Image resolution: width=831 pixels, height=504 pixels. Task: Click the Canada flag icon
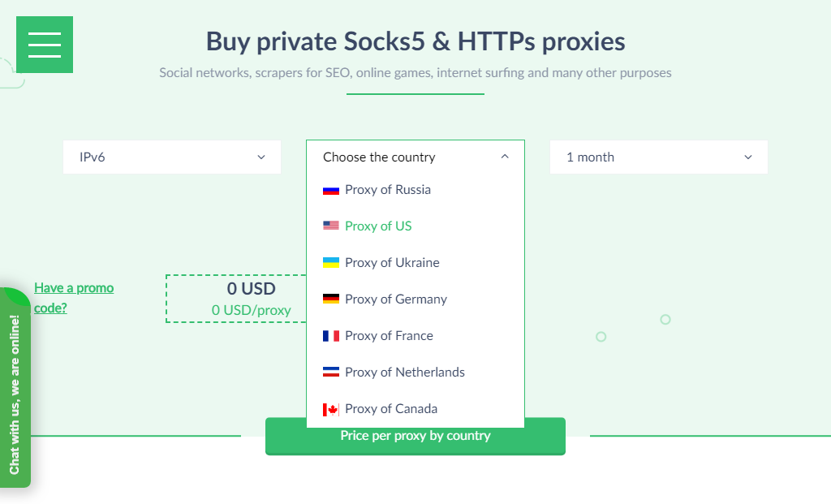331,409
